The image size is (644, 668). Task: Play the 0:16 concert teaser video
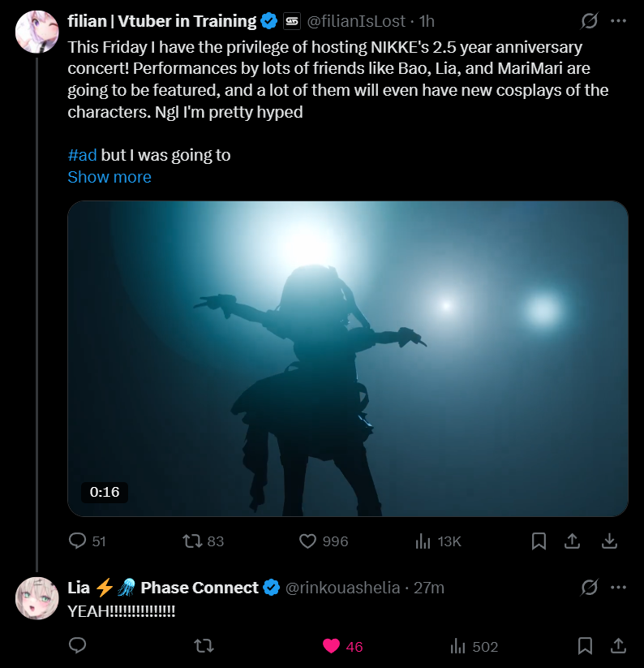pyautogui.click(x=347, y=358)
